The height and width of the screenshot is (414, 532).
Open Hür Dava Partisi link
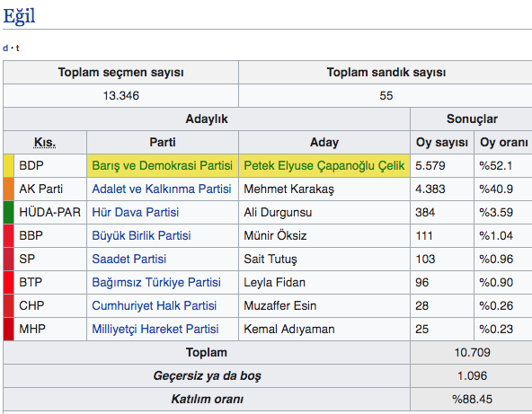click(x=136, y=212)
